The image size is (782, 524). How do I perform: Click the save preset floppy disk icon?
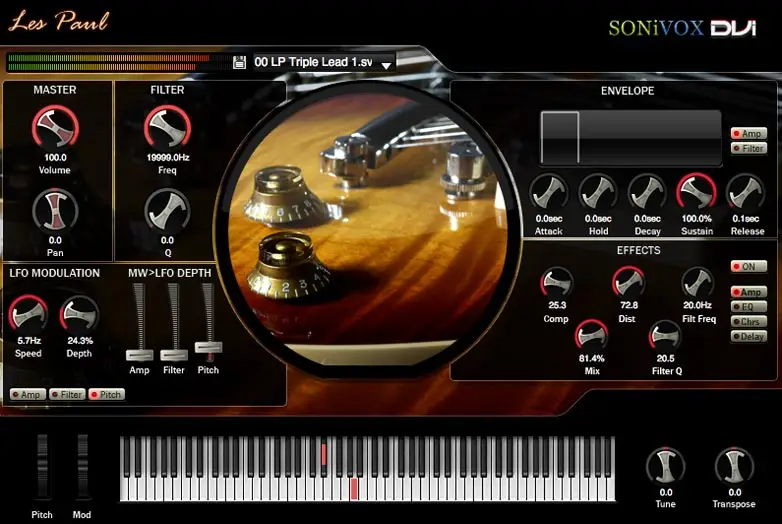tap(239, 62)
